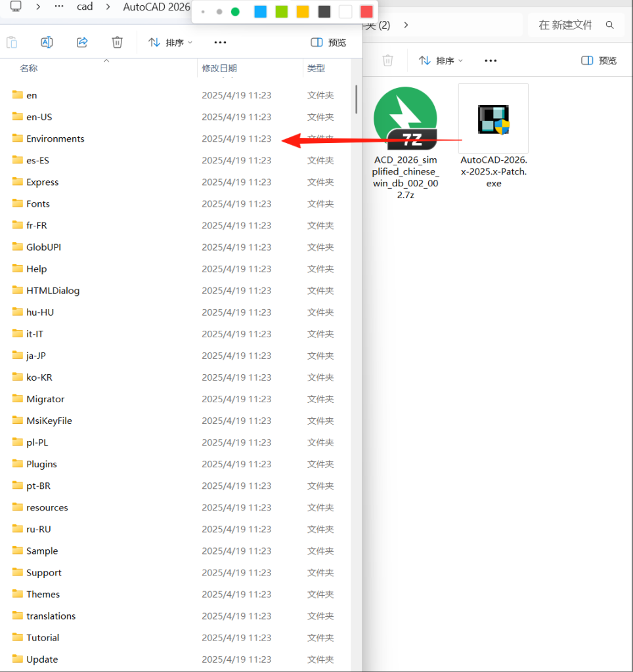
Task: Click the cad breadcrumb path segment
Action: point(85,7)
